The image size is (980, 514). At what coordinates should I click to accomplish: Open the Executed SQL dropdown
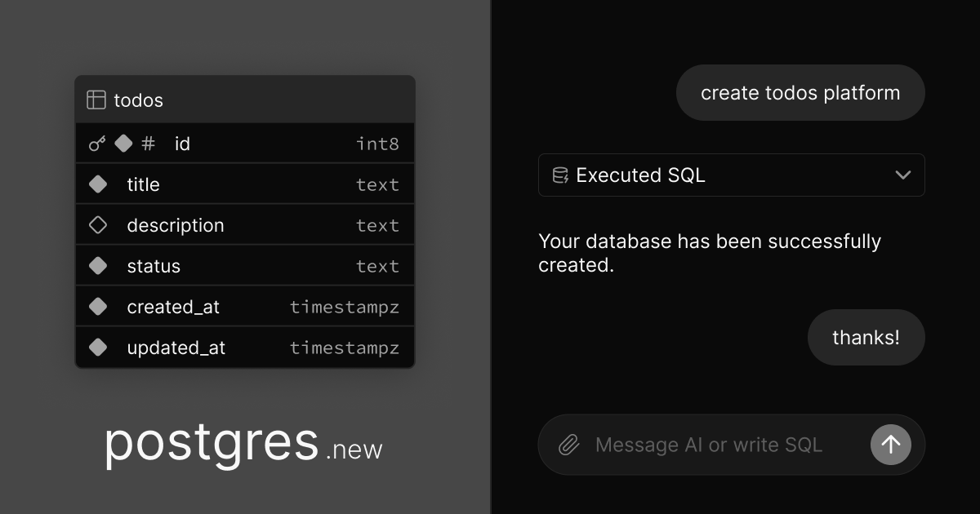pos(732,175)
